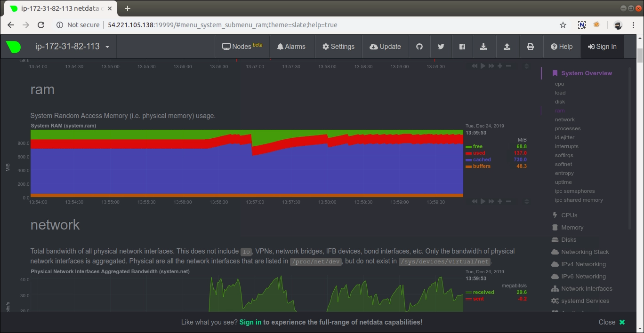Fast-forward the System RAM chart
This screenshot has width=644, height=333.
coord(491,201)
